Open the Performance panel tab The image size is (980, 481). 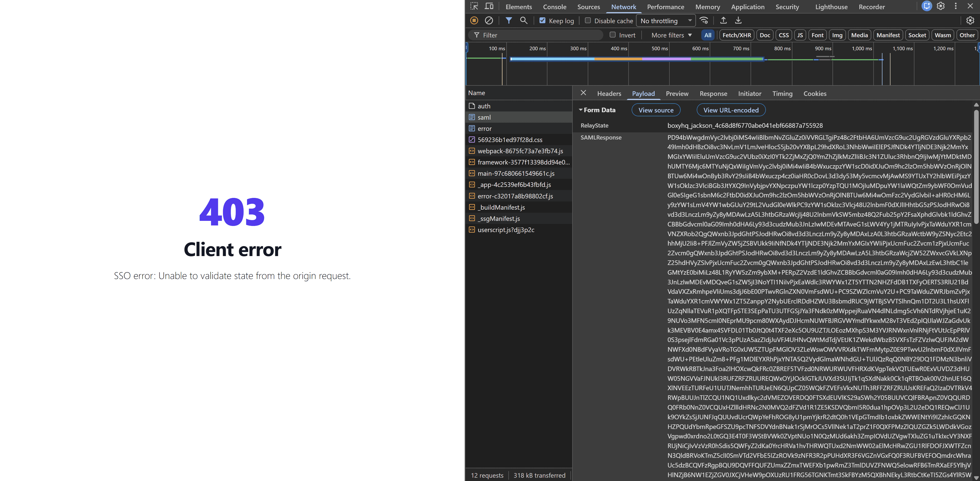click(x=665, y=7)
